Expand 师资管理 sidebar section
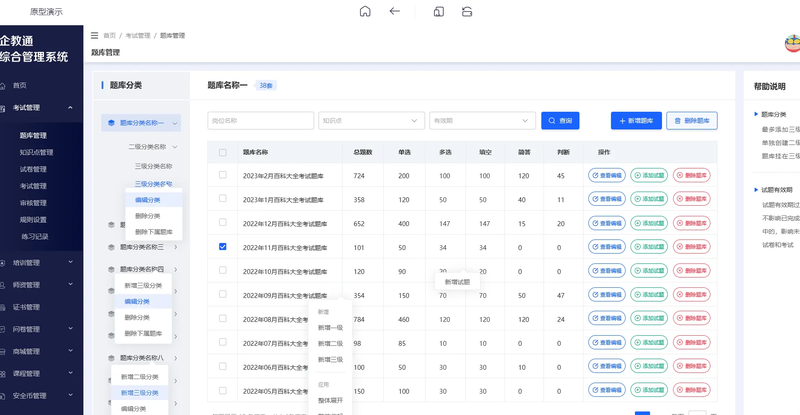Image resolution: width=800 pixels, height=415 pixels. click(70, 284)
